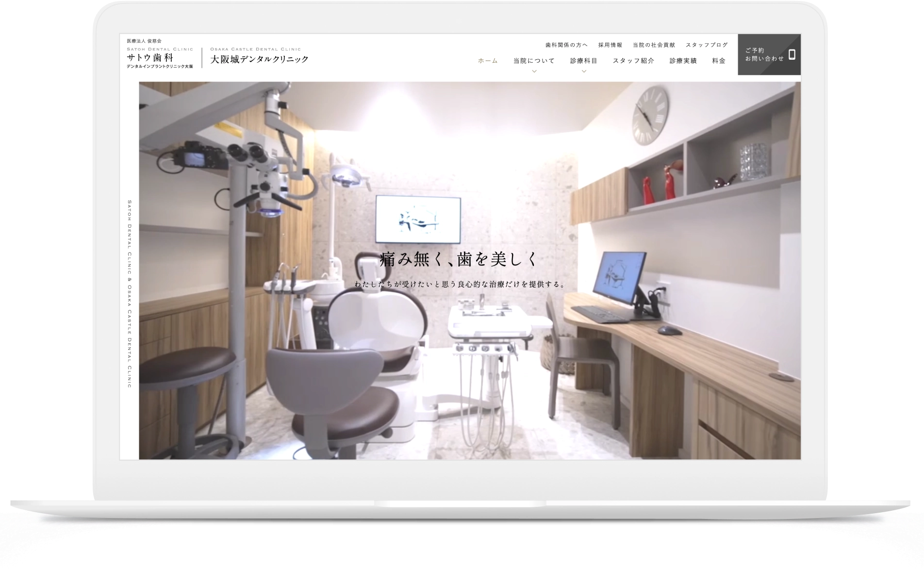Viewport: 924px width, 569px height.
Task: Open the 当院について menu item
Action: tap(534, 61)
